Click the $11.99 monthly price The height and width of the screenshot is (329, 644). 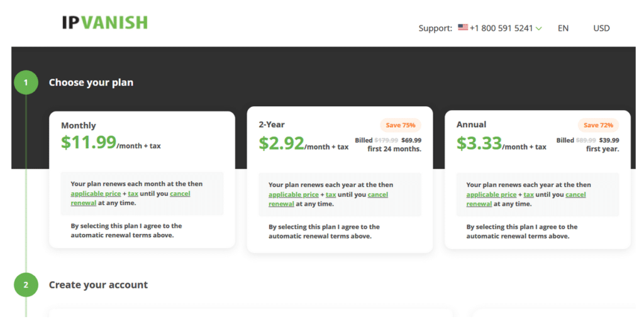(89, 142)
